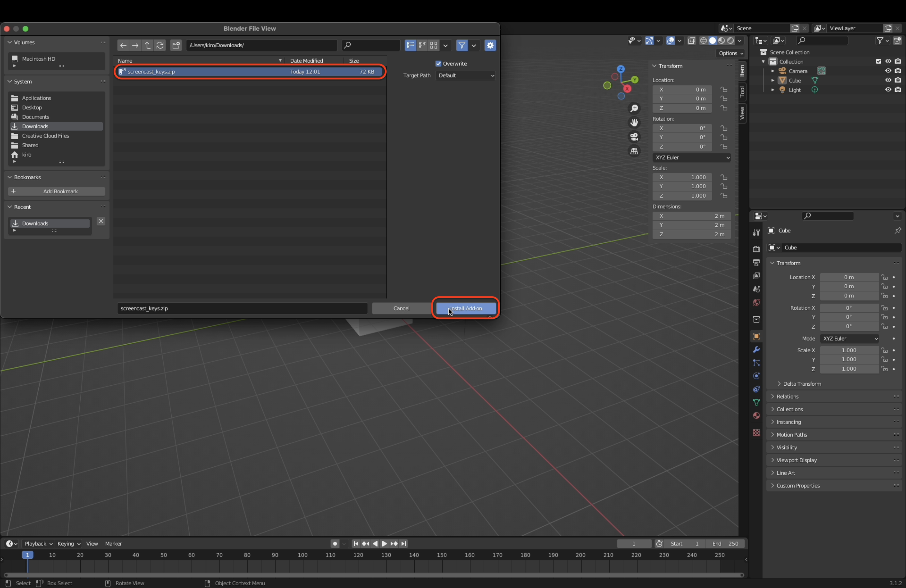Open Mode XYZ Euler dropdown in properties
The height and width of the screenshot is (588, 906).
pyautogui.click(x=849, y=339)
